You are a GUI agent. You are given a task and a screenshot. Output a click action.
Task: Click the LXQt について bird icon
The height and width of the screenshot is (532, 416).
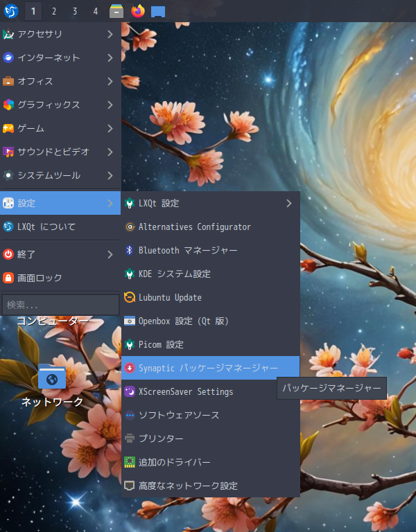pyautogui.click(x=8, y=227)
